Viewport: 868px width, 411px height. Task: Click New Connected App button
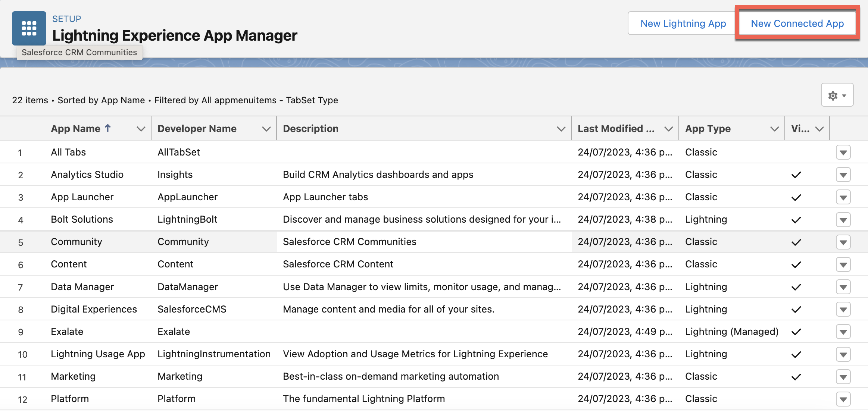click(x=797, y=23)
